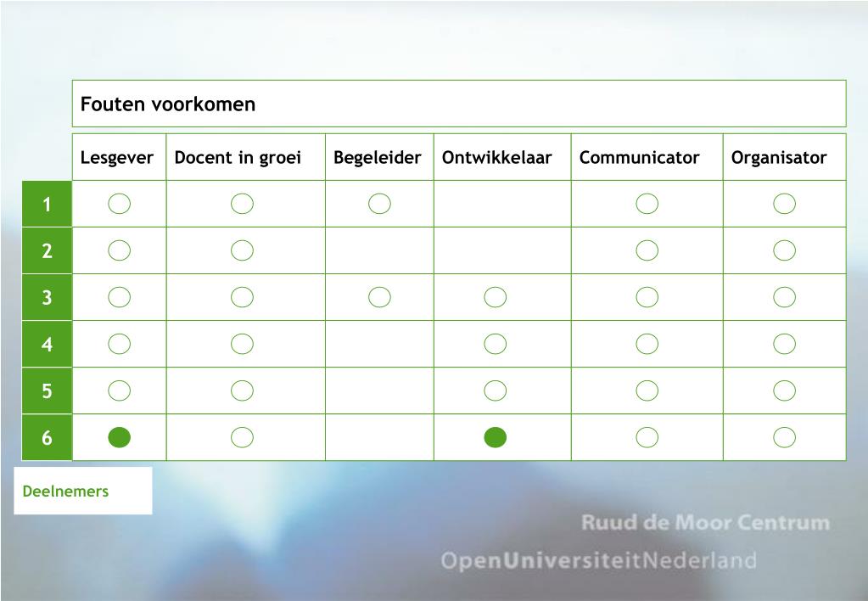Select Lesgever radio button in row 1

pyautogui.click(x=119, y=204)
